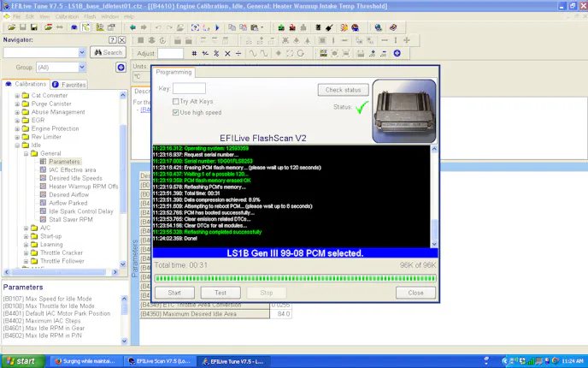Click the undo arrow in toolbar
Image resolution: width=588 pixels, height=368 pixels.
click(158, 27)
